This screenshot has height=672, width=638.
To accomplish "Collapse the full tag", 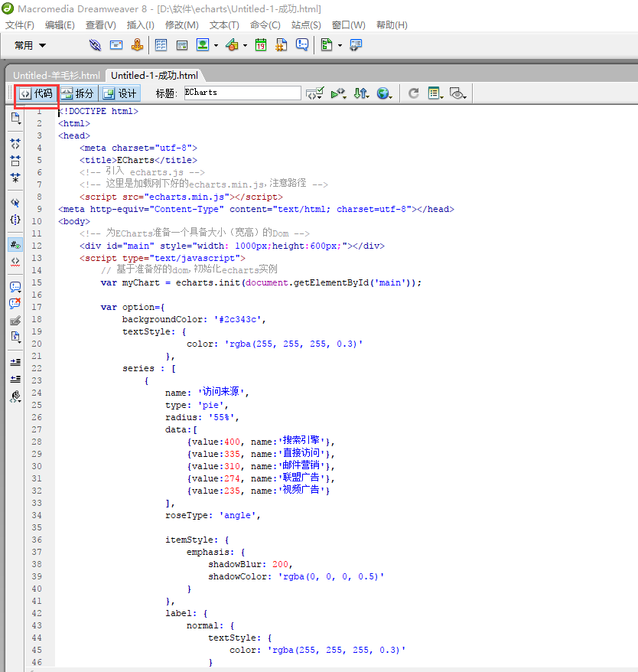I will [15, 144].
